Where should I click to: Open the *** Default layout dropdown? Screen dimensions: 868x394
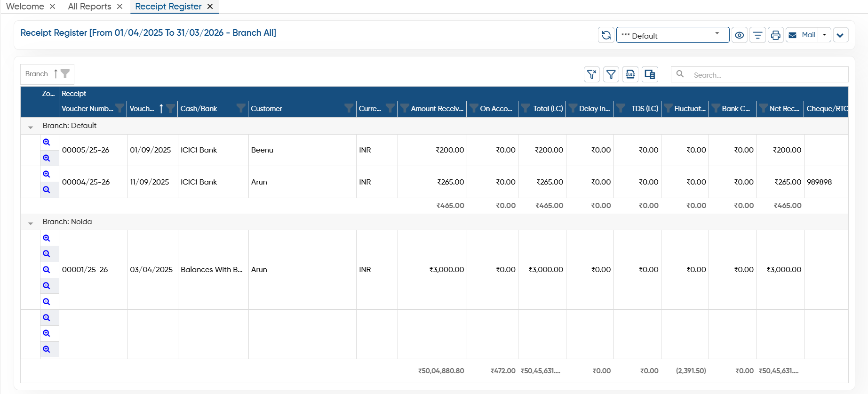(x=673, y=35)
